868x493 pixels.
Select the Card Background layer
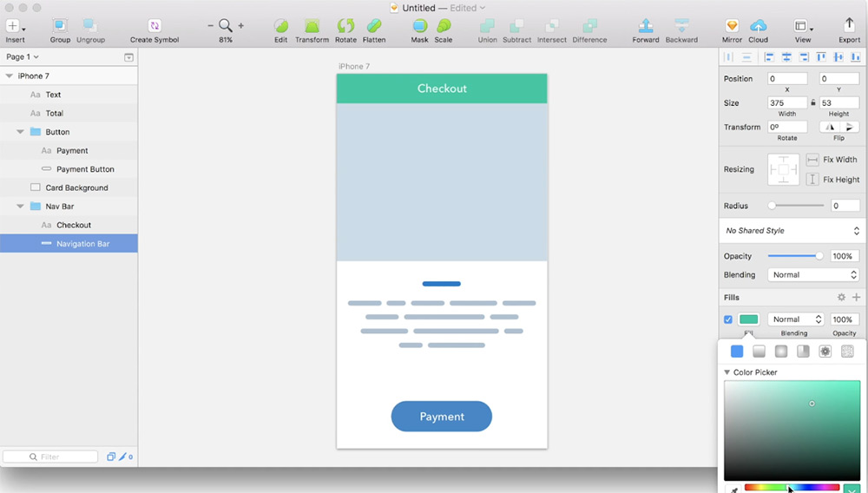tap(76, 187)
